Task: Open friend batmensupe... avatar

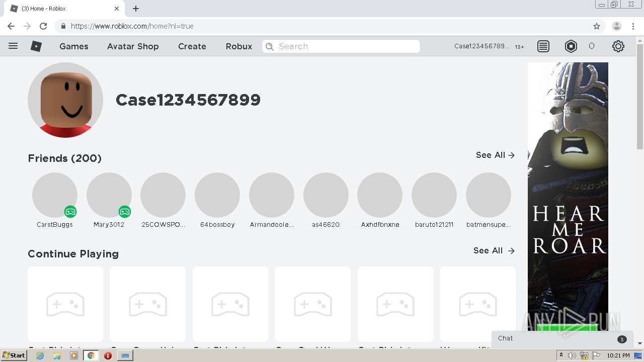Action: click(489, 195)
